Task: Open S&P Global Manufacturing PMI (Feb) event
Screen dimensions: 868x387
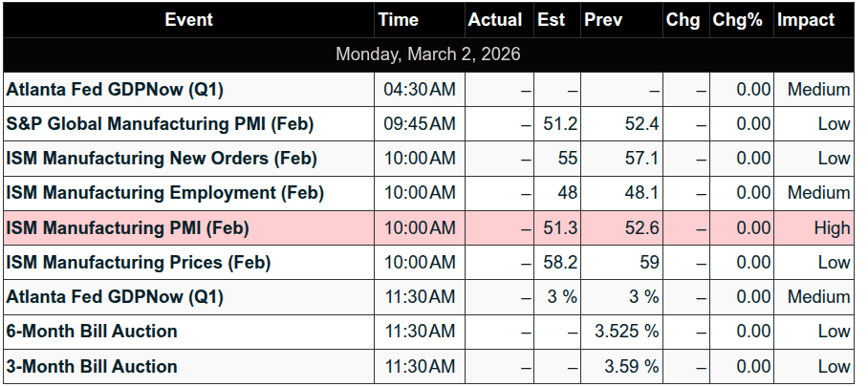Action: [x=160, y=124]
